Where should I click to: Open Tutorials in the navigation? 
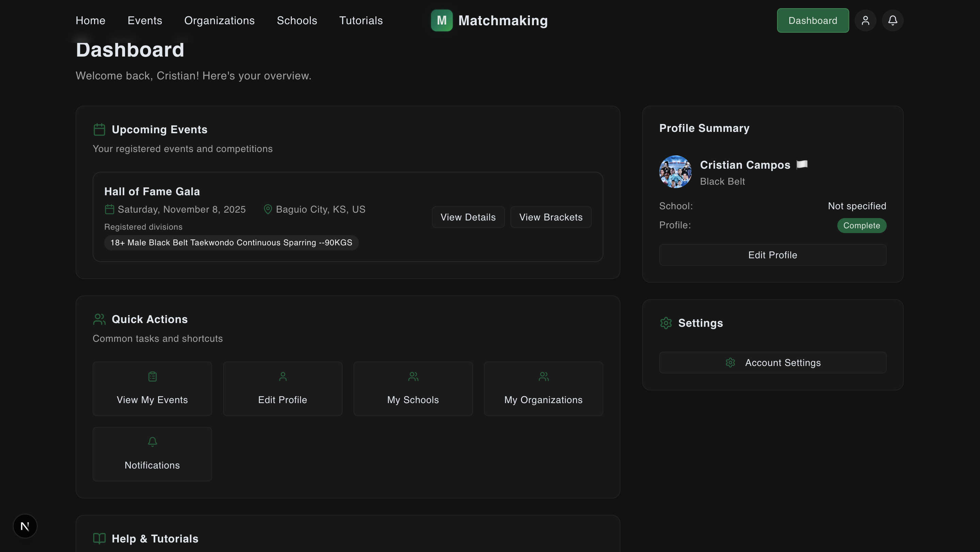[x=361, y=20]
